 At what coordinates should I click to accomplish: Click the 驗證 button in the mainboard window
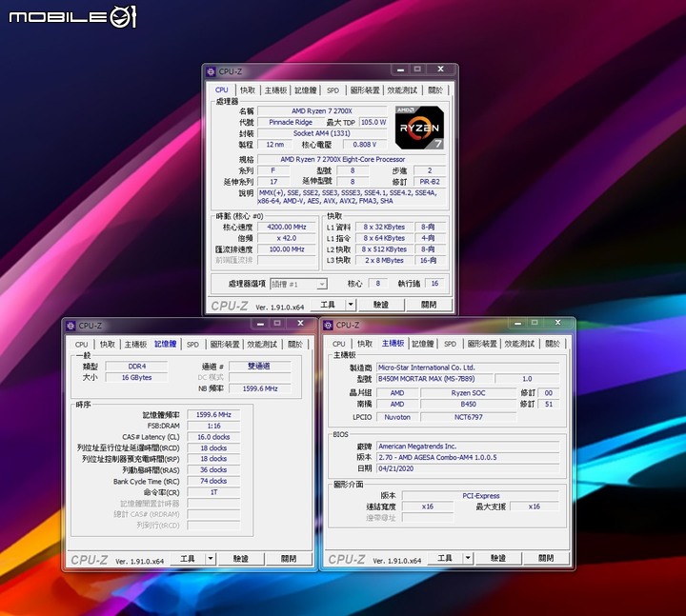498,558
